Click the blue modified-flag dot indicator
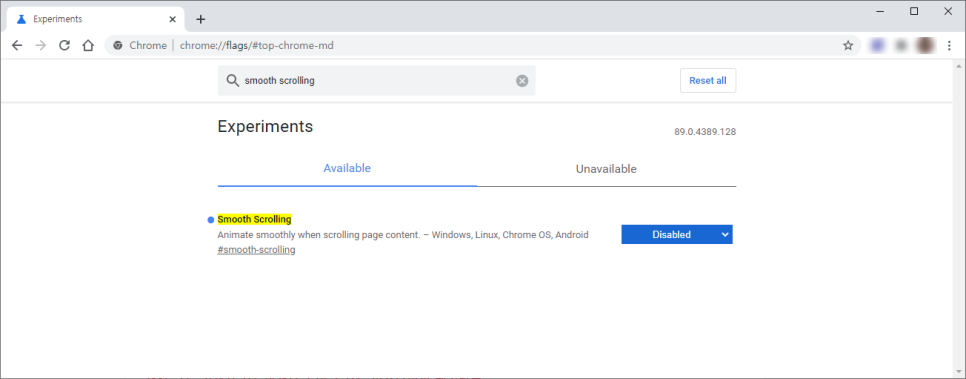 211,220
